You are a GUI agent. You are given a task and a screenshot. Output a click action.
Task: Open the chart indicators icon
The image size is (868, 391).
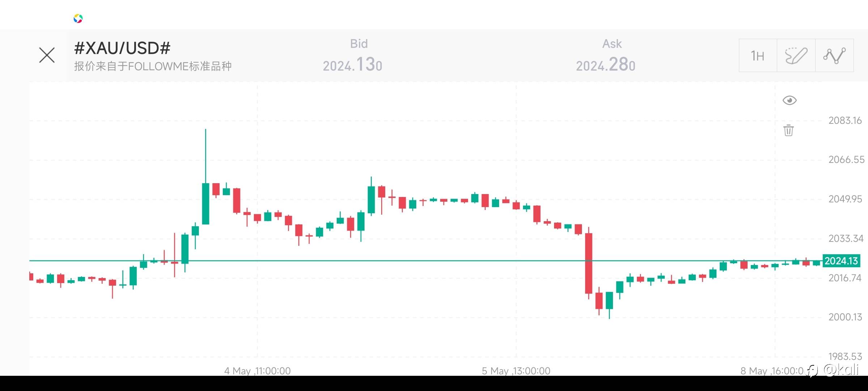pyautogui.click(x=834, y=55)
